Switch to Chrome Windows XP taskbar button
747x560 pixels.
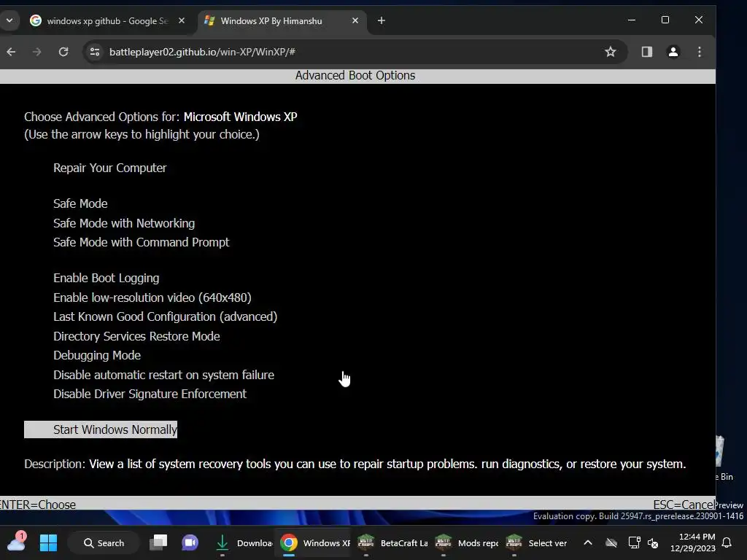coord(314,542)
